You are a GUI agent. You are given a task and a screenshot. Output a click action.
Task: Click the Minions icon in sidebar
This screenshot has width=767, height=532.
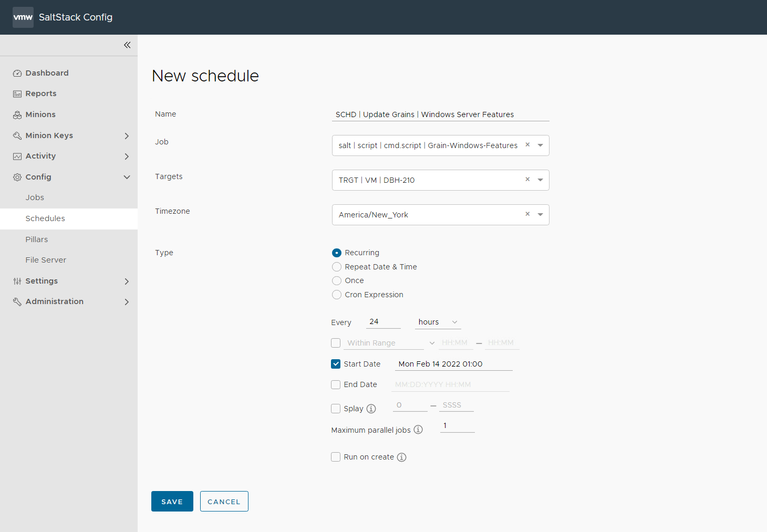click(17, 115)
